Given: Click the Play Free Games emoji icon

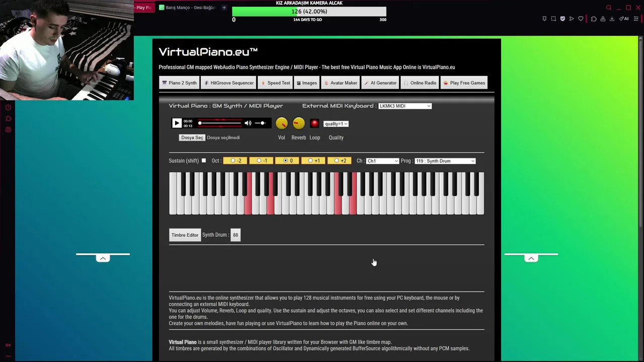Looking at the screenshot, I should point(446,83).
